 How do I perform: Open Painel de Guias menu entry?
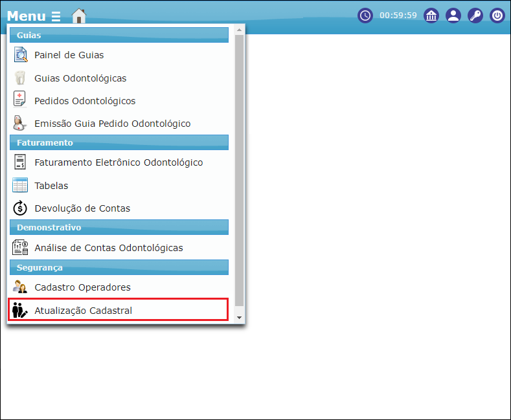(69, 55)
